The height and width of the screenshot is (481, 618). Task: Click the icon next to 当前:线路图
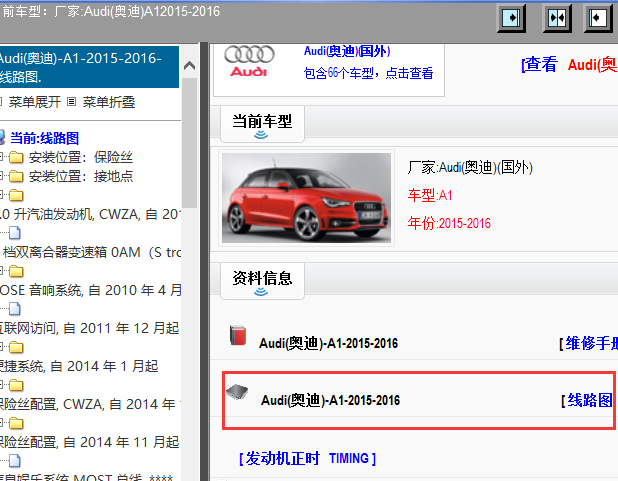[x=2, y=138]
